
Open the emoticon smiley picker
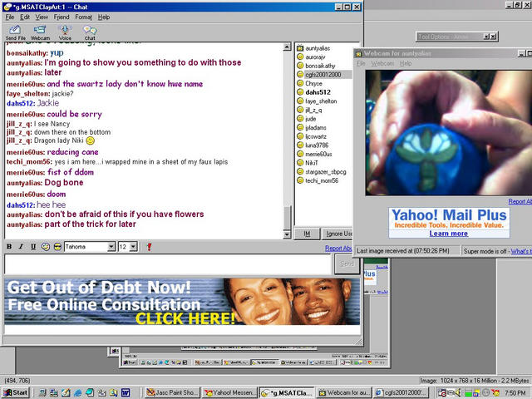[57, 247]
